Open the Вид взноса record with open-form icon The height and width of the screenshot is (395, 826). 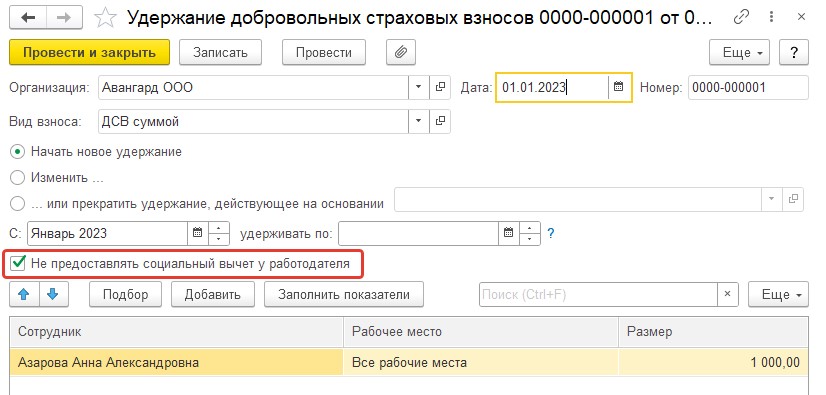point(440,121)
